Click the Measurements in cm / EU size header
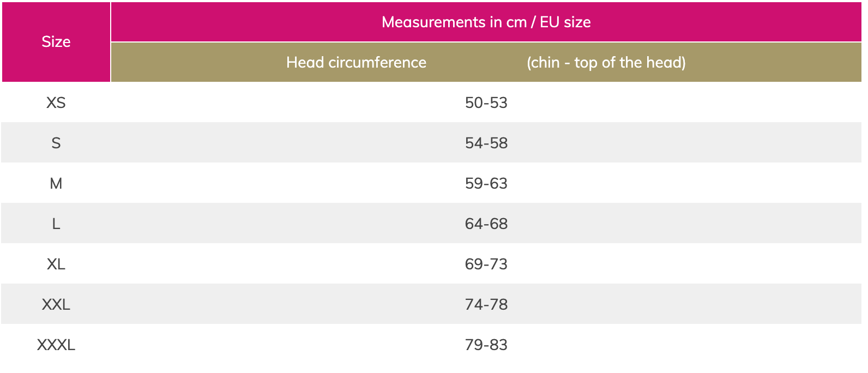868x373 pixels. 486,22
